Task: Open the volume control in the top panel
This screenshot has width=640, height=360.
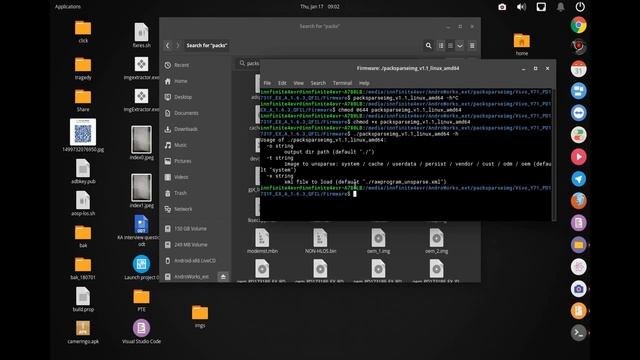Action: coord(521,7)
